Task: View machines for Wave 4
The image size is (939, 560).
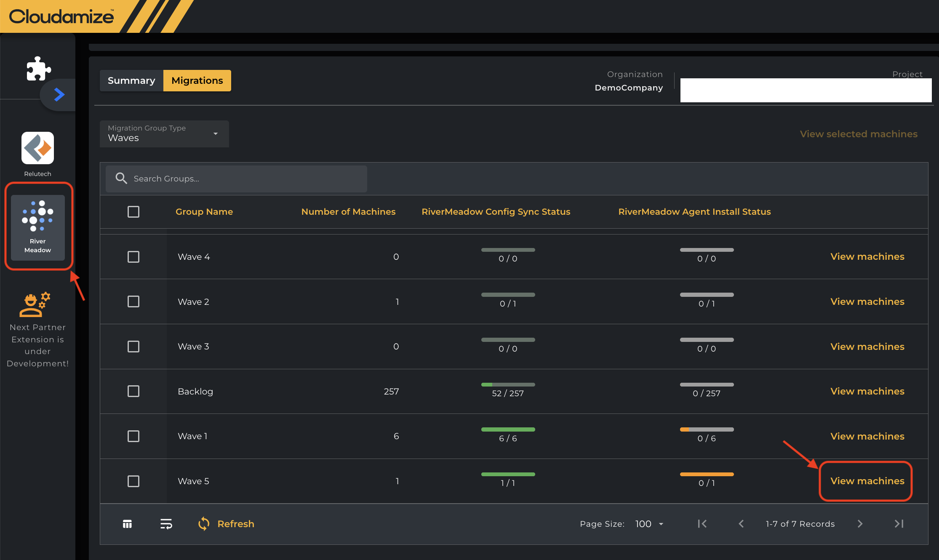Action: [x=867, y=256]
